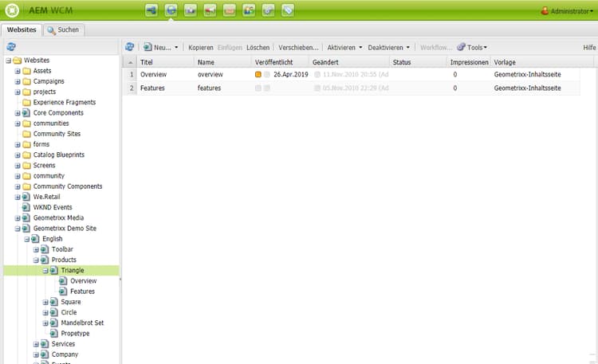Switch to the Websites tab
The height and width of the screenshot is (364, 598).
click(22, 29)
